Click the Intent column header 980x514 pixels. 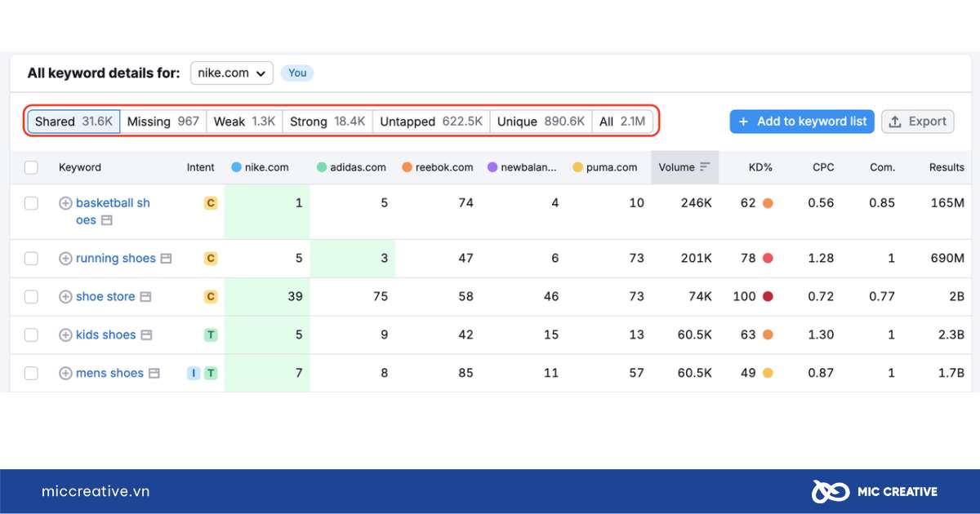pyautogui.click(x=200, y=167)
